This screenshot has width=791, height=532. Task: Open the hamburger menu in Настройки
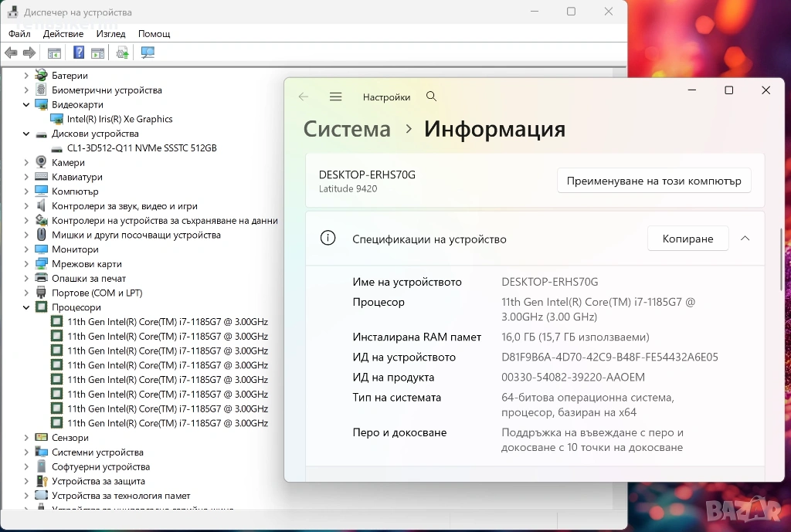(335, 97)
